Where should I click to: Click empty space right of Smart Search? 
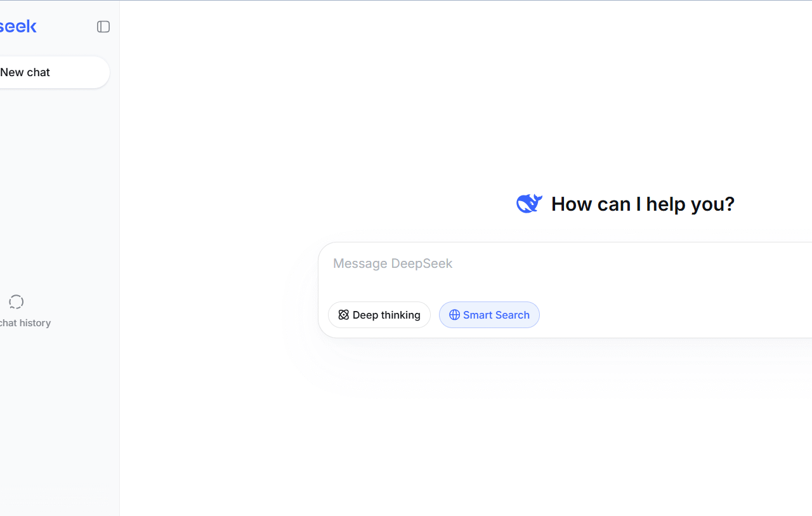click(666, 315)
